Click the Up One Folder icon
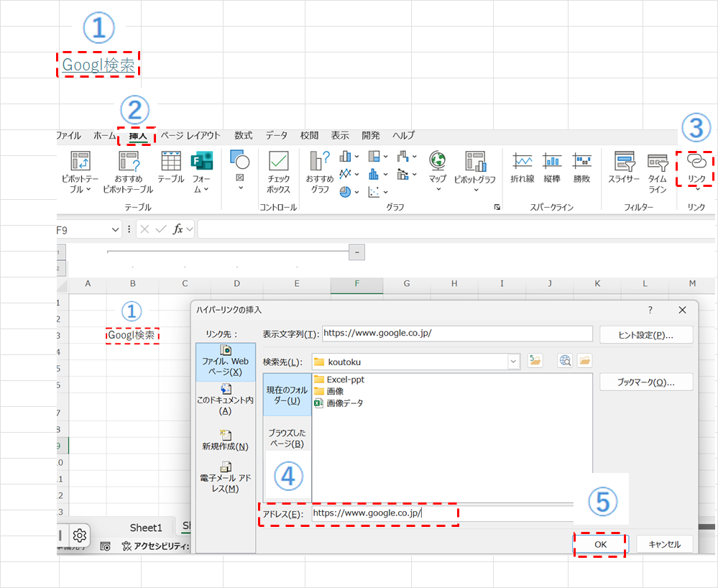This screenshot has height=588, width=718. [535, 361]
